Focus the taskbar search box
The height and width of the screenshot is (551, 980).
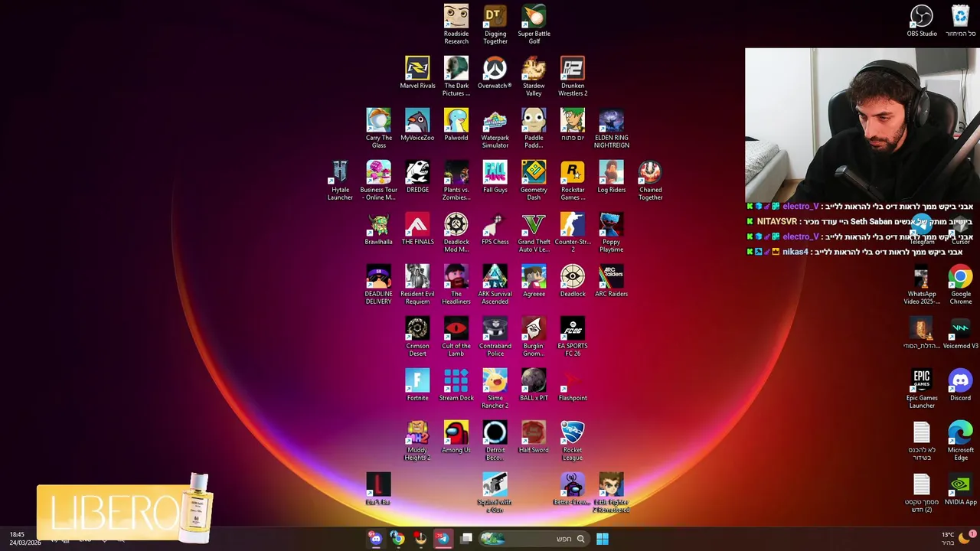click(534, 539)
